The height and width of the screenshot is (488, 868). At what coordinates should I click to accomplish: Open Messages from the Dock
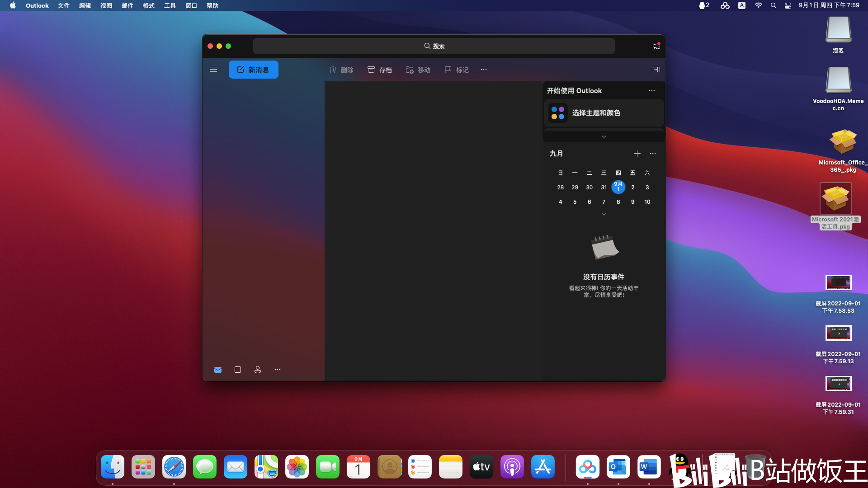tap(205, 467)
